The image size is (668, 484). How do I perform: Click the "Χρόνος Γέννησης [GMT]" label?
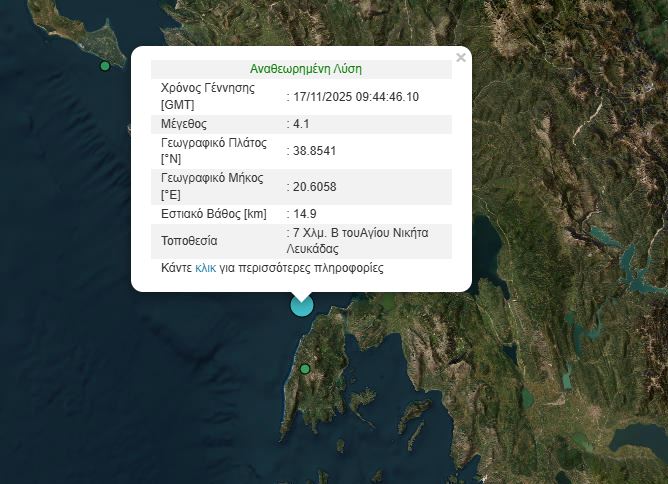207,96
